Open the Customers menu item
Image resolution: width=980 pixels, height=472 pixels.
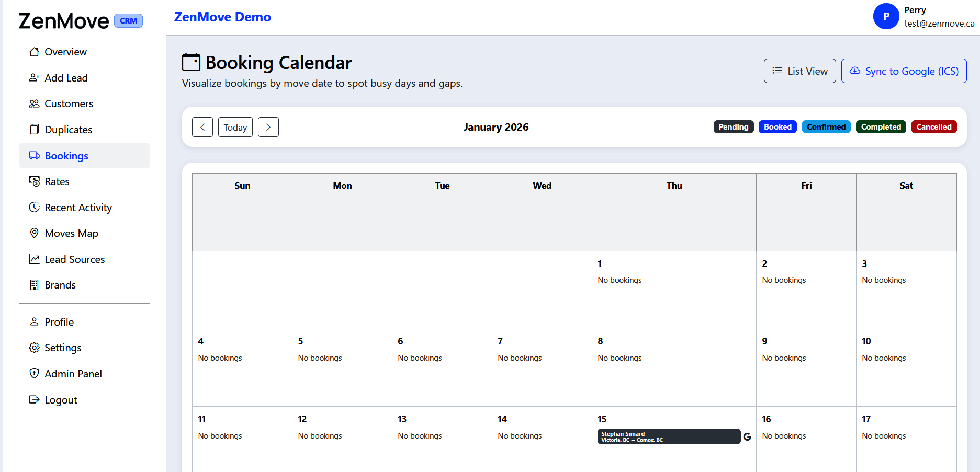69,103
